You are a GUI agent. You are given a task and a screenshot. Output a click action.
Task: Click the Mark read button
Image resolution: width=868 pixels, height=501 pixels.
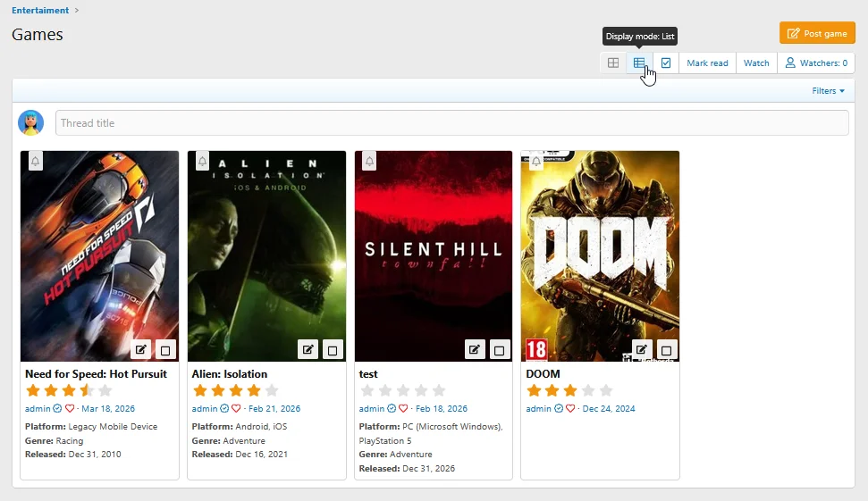click(x=707, y=63)
